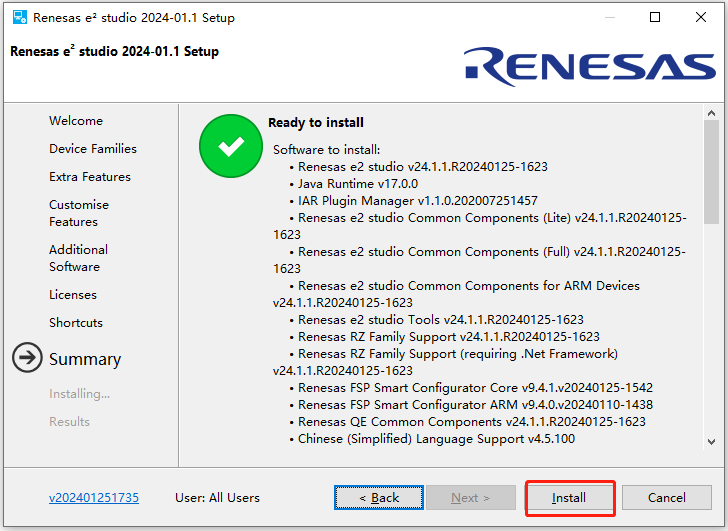Select the Summary step label

[x=85, y=359]
